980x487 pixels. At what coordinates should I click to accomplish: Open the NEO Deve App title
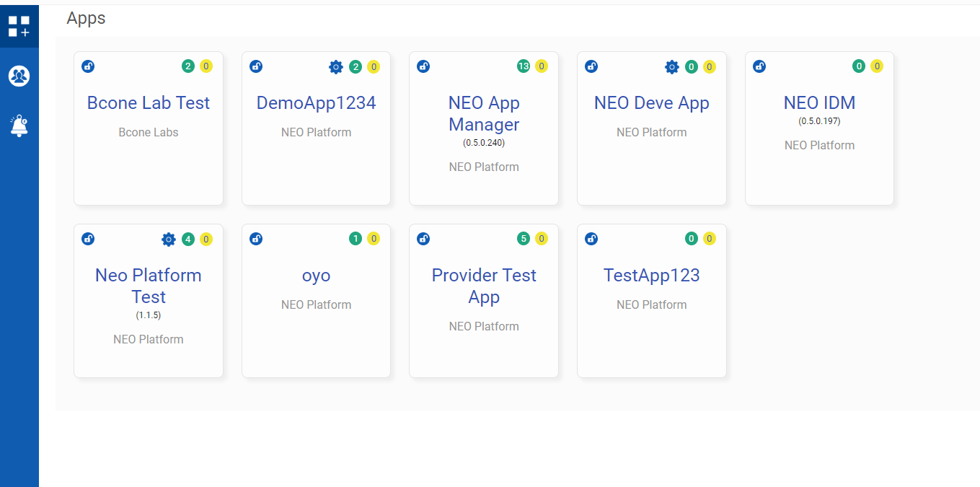[652, 103]
